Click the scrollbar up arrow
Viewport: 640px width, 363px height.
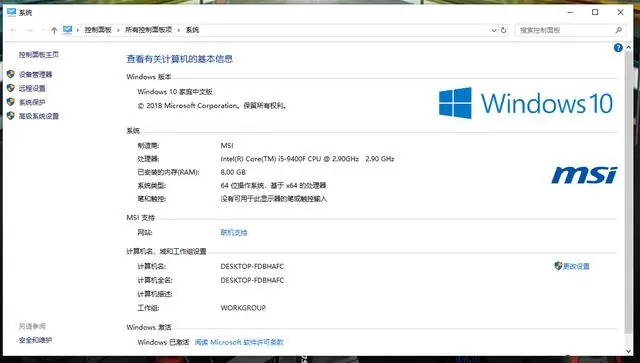point(629,47)
